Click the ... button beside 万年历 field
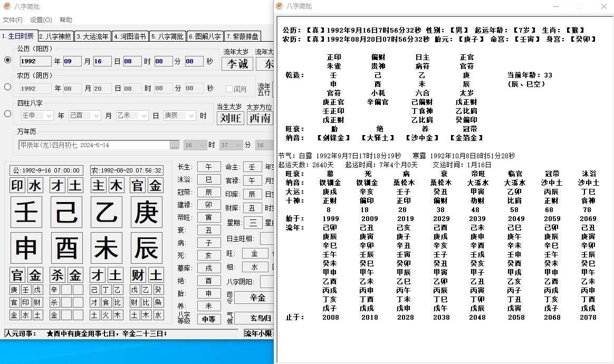The width and height of the screenshot is (614, 364). click(175, 145)
